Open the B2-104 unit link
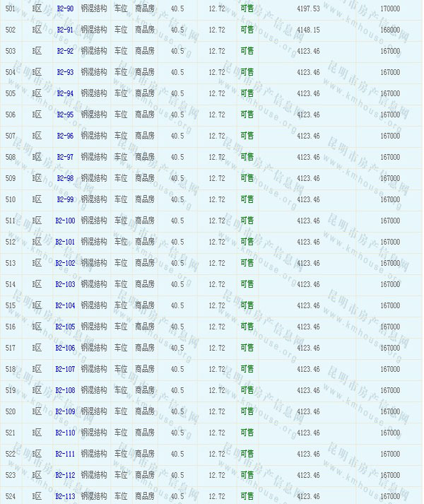The width and height of the screenshot is (424, 504). [65, 305]
